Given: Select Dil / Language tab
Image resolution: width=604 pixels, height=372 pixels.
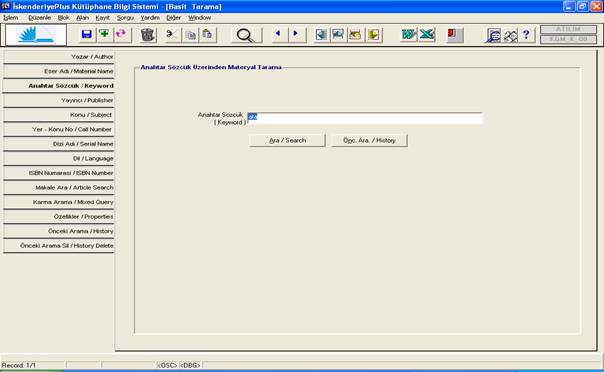Looking at the screenshot, I should pos(59,158).
